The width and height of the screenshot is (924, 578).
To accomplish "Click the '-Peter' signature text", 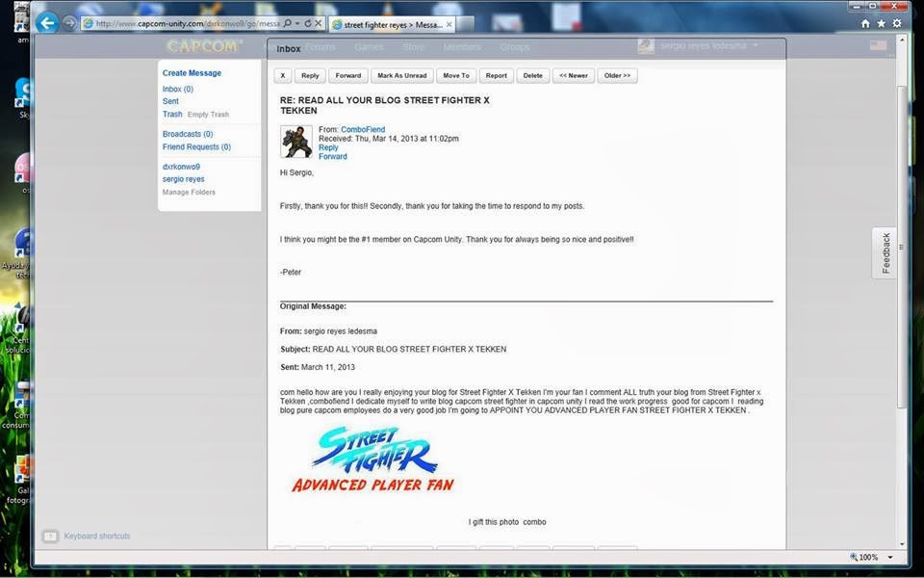I will (x=291, y=273).
